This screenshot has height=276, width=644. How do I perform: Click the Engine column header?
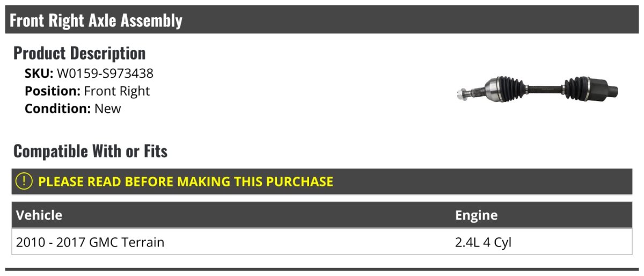(x=476, y=215)
